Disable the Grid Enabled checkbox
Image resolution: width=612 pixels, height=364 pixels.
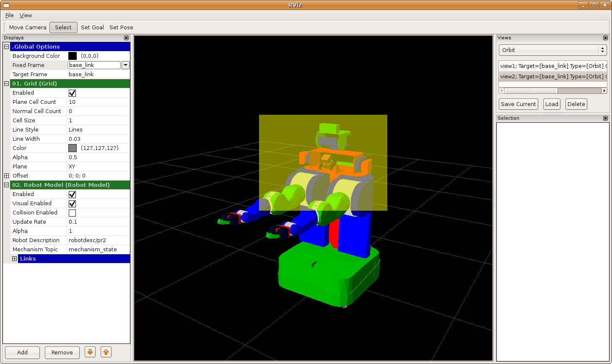[72, 93]
